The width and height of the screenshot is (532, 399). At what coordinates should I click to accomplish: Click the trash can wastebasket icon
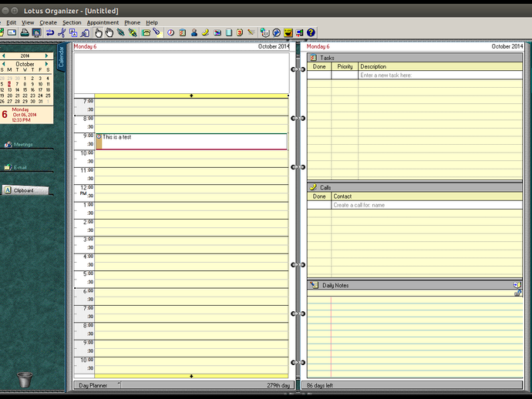(x=25, y=380)
